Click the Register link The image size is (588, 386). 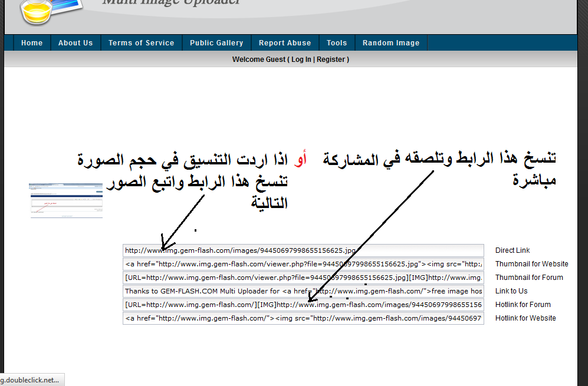pos(331,59)
